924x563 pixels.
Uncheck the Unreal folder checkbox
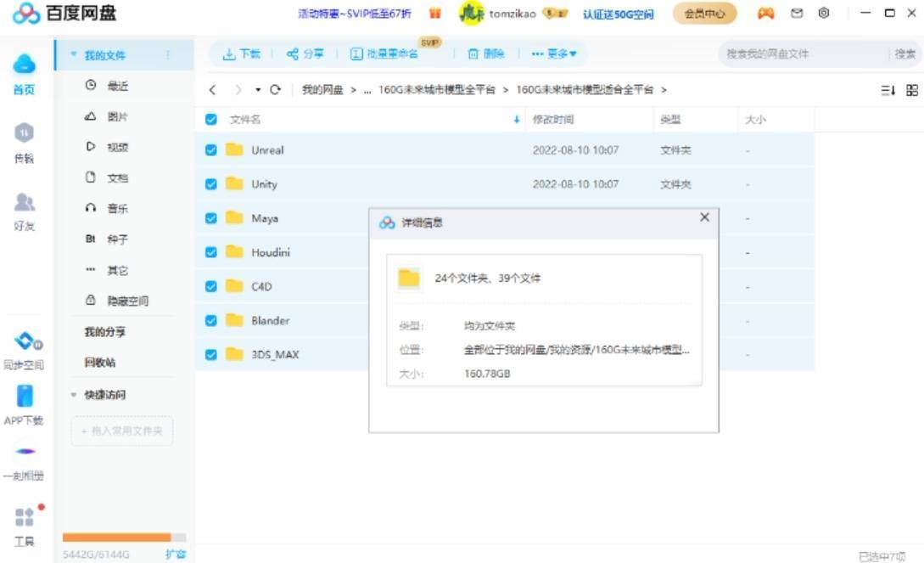point(211,149)
